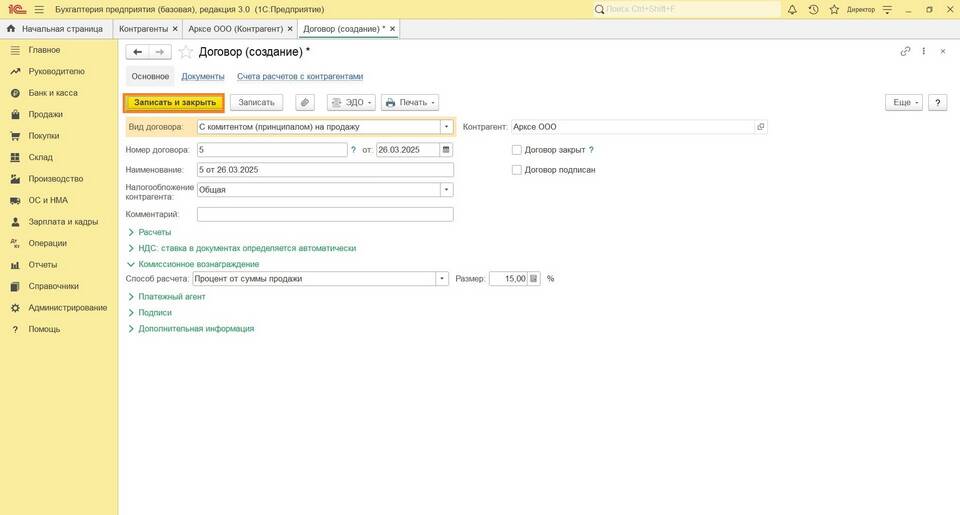960x515 pixels.
Task: Open Банк и касса in sidebar menu
Action: pyautogui.click(x=52, y=93)
